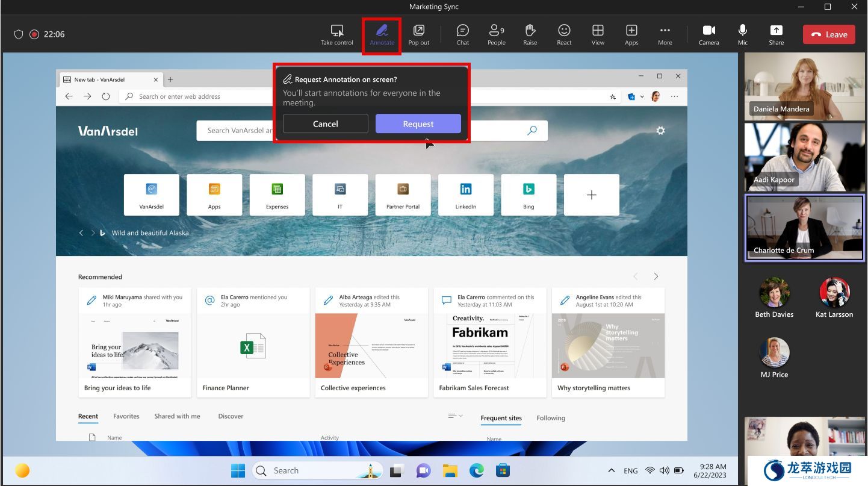This screenshot has height=486, width=868.
Task: Open page settings gear icon
Action: pos(660,131)
